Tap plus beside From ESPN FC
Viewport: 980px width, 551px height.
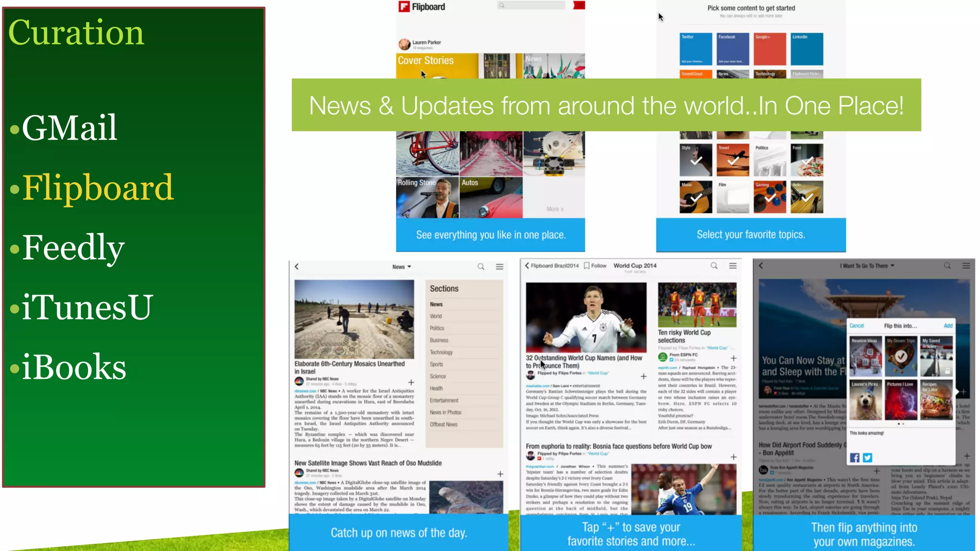pos(734,358)
